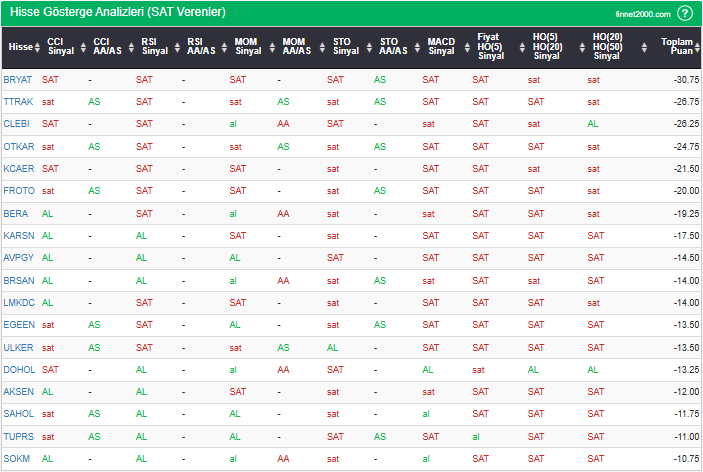Click the STO Sinyal header label
The width and height of the screenshot is (703, 472).
click(x=346, y=46)
